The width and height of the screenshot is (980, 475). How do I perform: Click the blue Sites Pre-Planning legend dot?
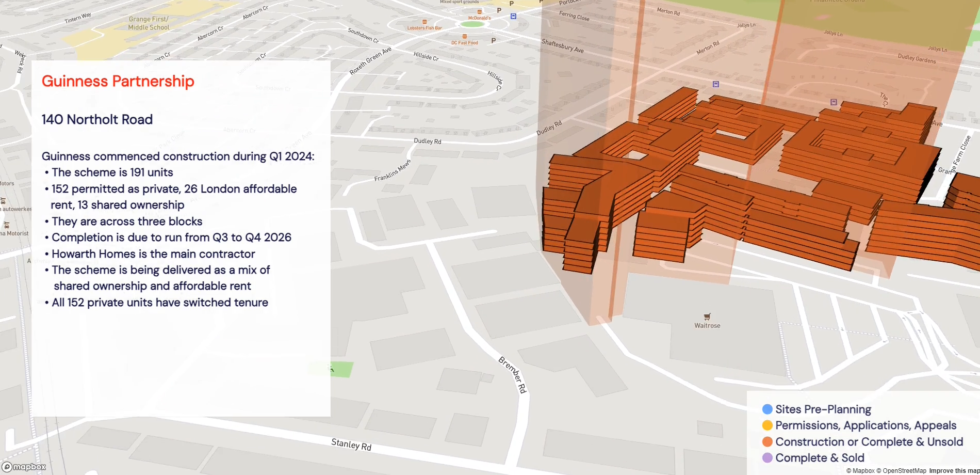pos(767,409)
